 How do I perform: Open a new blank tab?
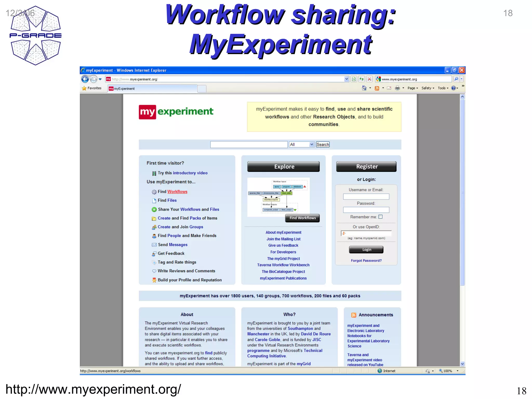point(202,89)
